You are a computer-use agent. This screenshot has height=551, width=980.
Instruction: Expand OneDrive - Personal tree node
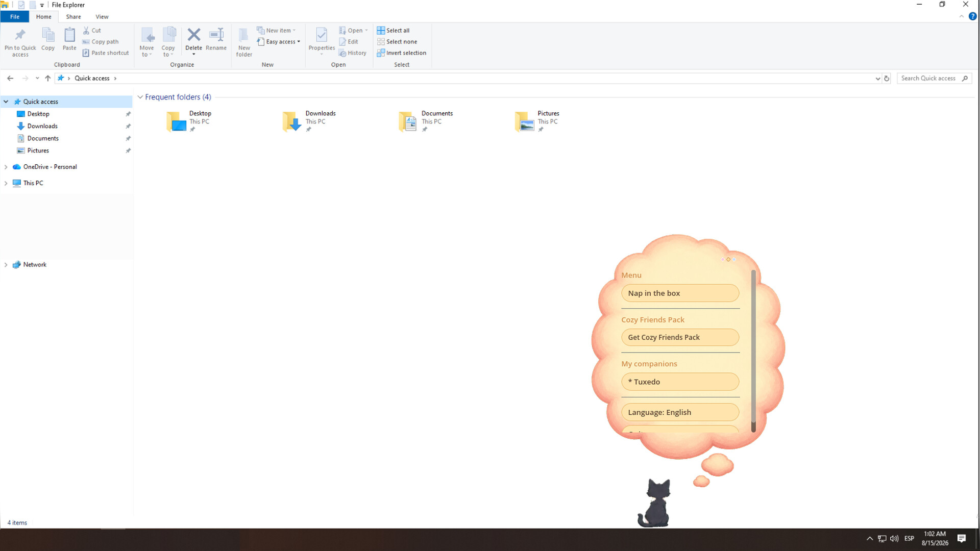6,167
